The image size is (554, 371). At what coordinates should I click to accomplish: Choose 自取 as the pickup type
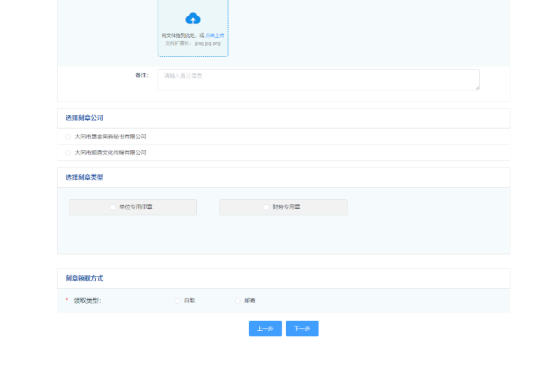pyautogui.click(x=177, y=301)
